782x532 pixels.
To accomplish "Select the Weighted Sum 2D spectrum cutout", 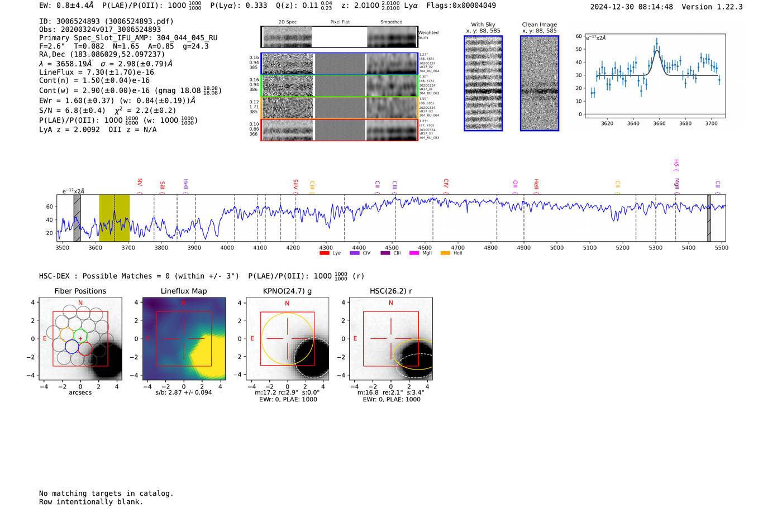I will [287, 37].
